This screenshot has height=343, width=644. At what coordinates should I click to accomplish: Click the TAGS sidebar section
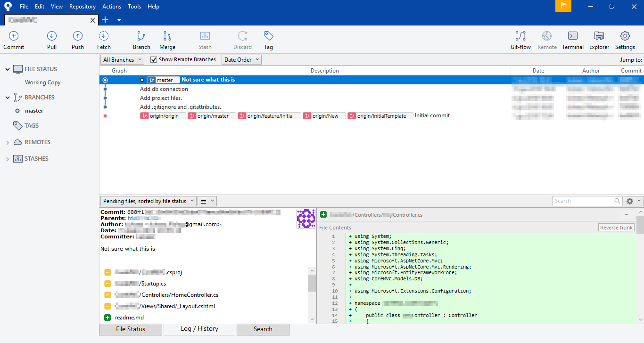coord(32,126)
